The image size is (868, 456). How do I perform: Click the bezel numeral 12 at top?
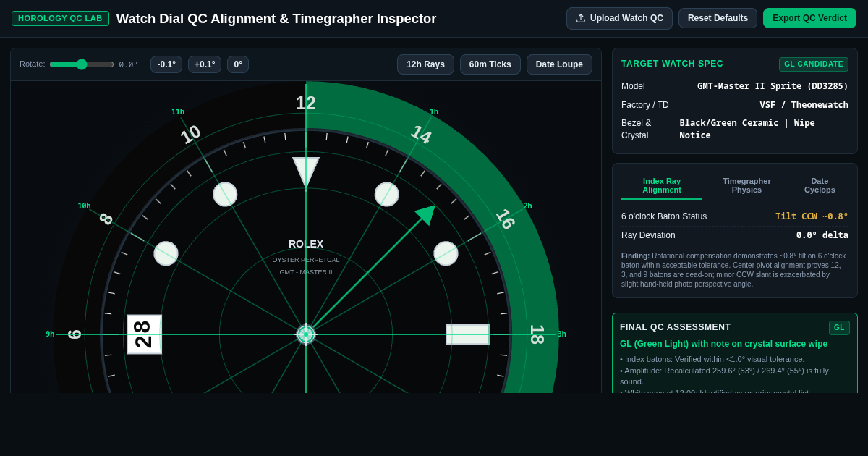(306, 103)
